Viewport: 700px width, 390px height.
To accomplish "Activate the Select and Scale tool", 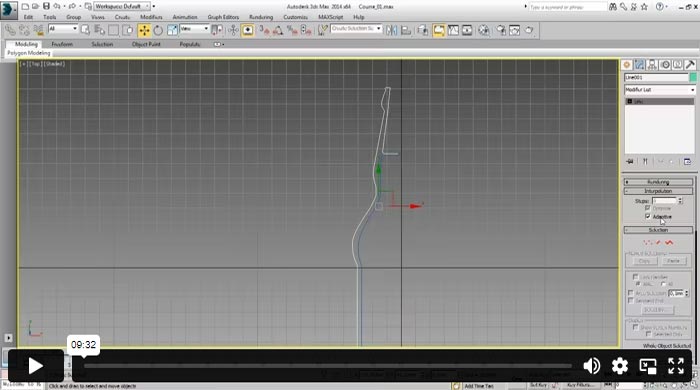I will tap(172, 30).
